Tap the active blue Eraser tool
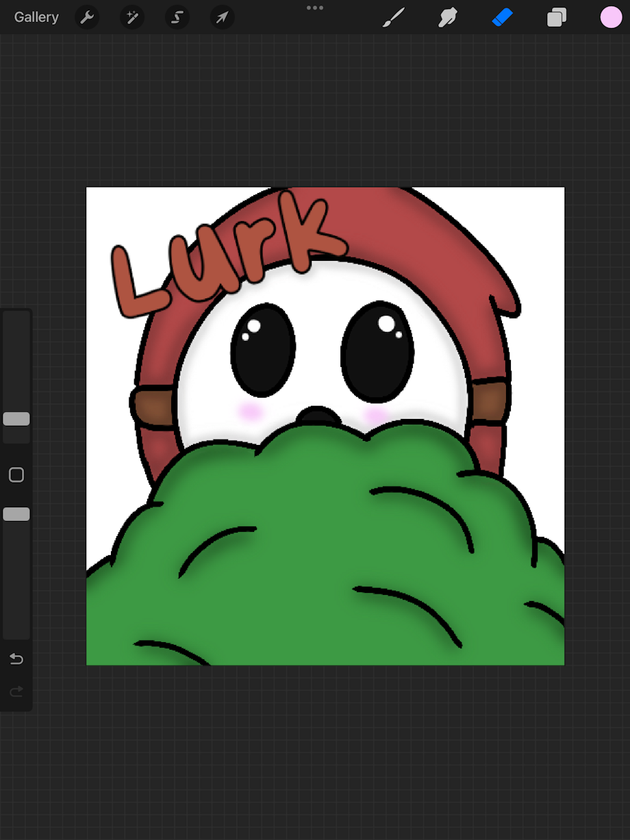Image resolution: width=630 pixels, height=840 pixels. [x=502, y=17]
